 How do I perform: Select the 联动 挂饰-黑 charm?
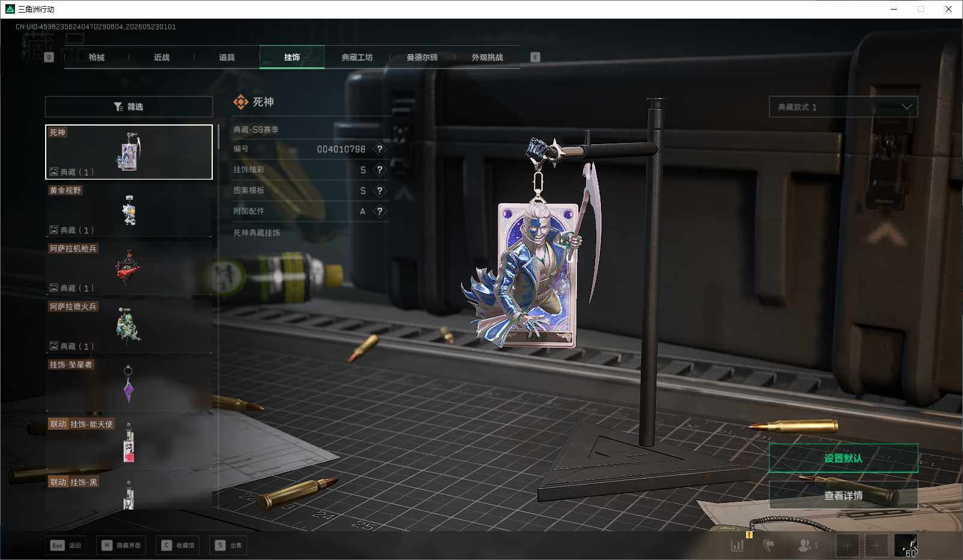click(129, 492)
